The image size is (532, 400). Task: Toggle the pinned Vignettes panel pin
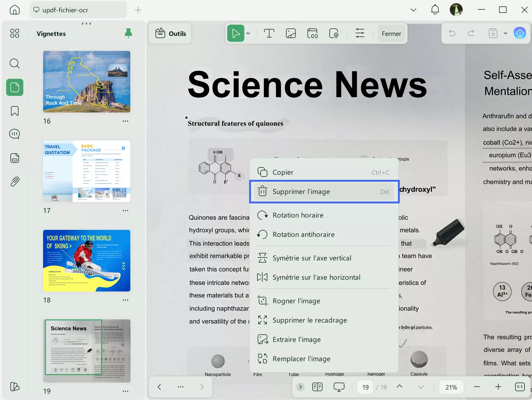click(128, 33)
